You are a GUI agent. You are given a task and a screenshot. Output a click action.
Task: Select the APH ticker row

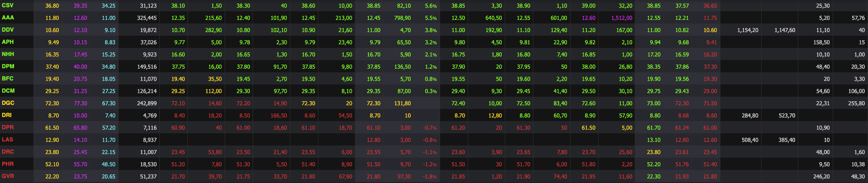[x=8, y=42]
